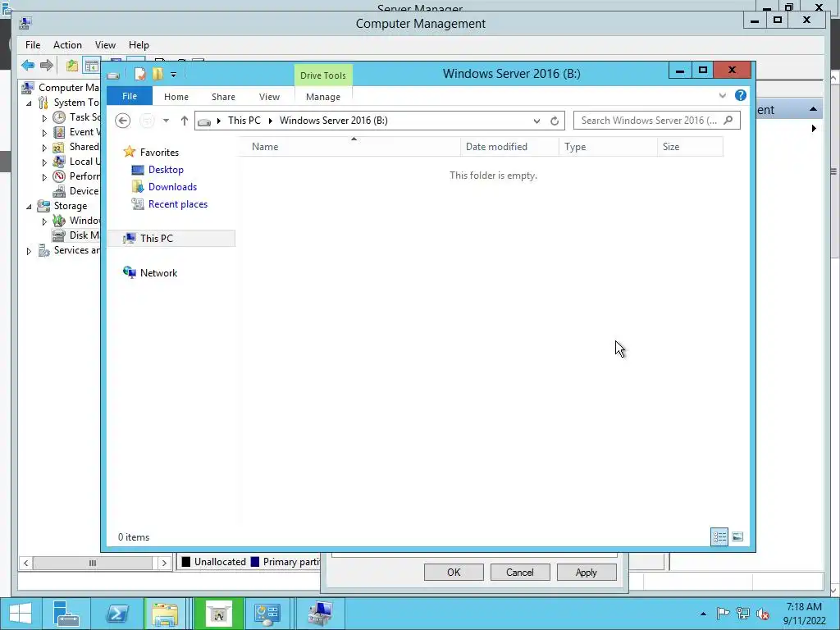Open the Home ribbon tab
The image size is (840, 630).
(x=176, y=97)
